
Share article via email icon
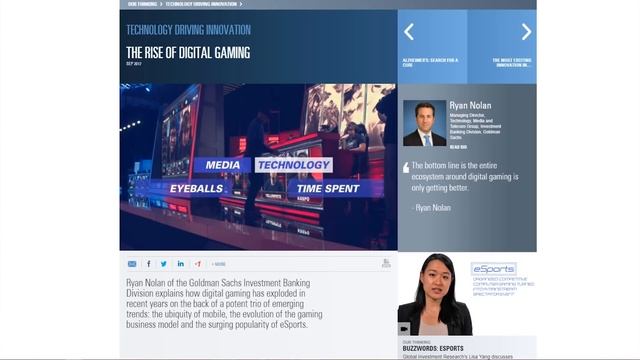132,264
